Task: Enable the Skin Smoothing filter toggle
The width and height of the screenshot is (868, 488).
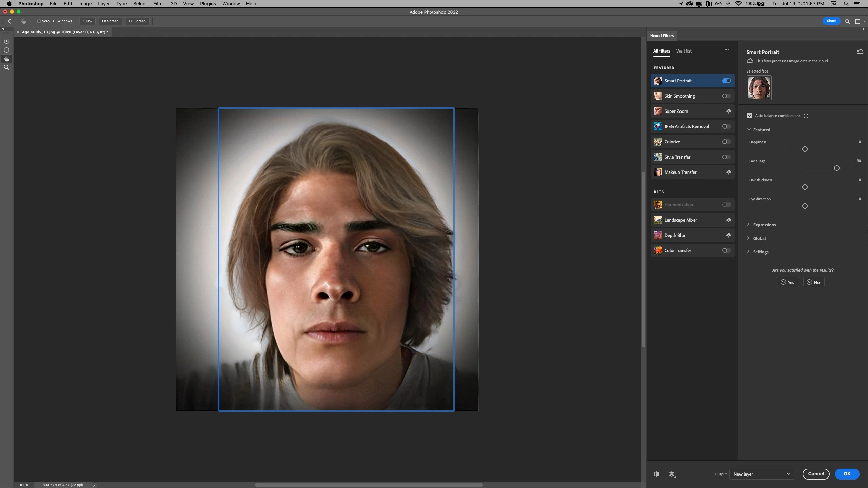Action: [726, 96]
